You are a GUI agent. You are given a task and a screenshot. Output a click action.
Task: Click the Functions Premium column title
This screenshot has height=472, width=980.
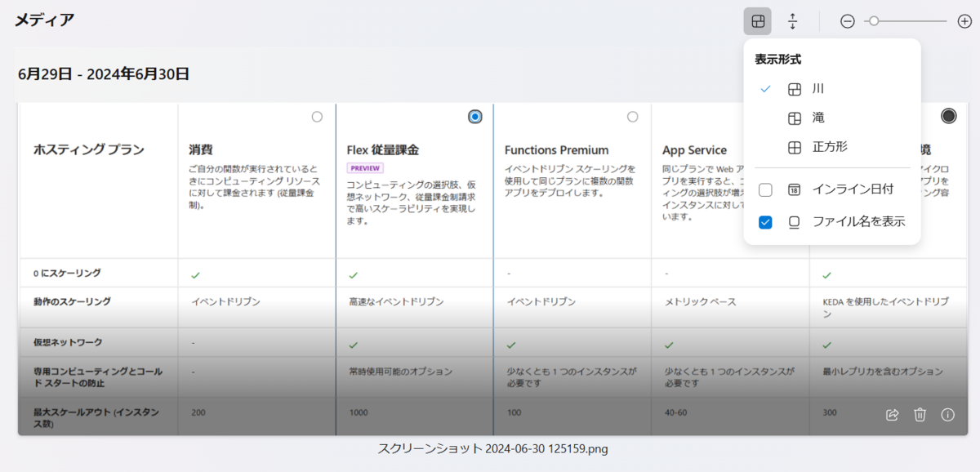(556, 149)
